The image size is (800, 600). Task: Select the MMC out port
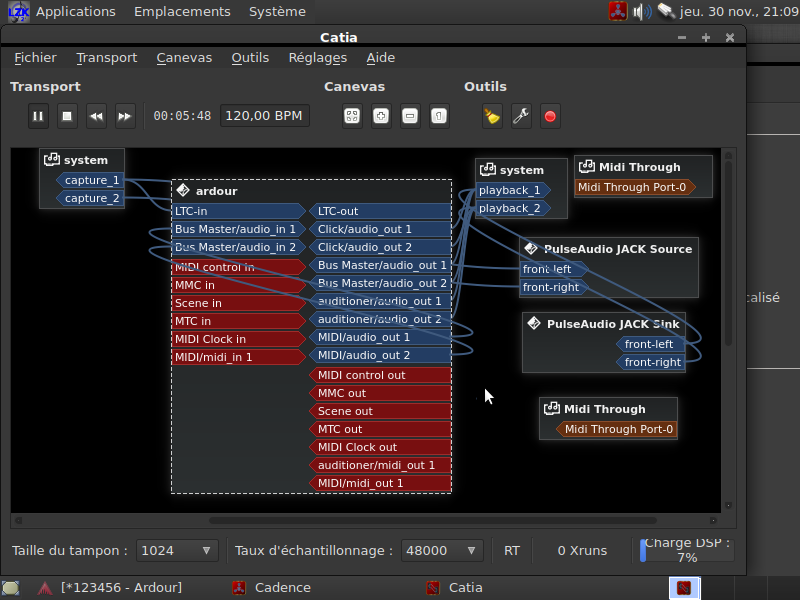coord(380,393)
